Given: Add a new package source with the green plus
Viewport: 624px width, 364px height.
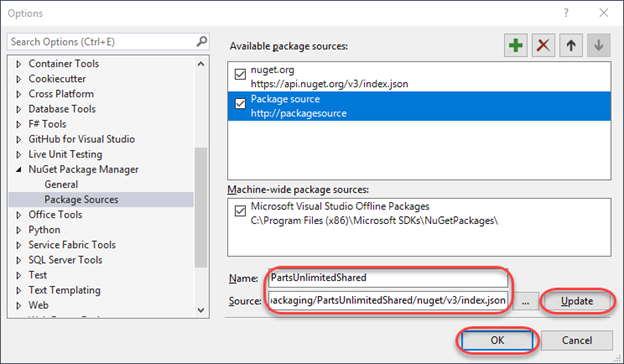Looking at the screenshot, I should point(516,45).
